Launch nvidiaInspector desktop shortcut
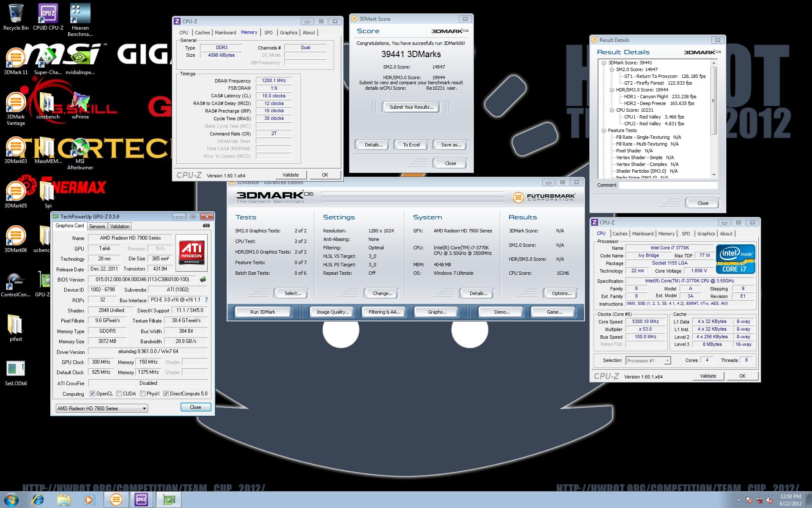The width and height of the screenshot is (812, 508). (80, 61)
